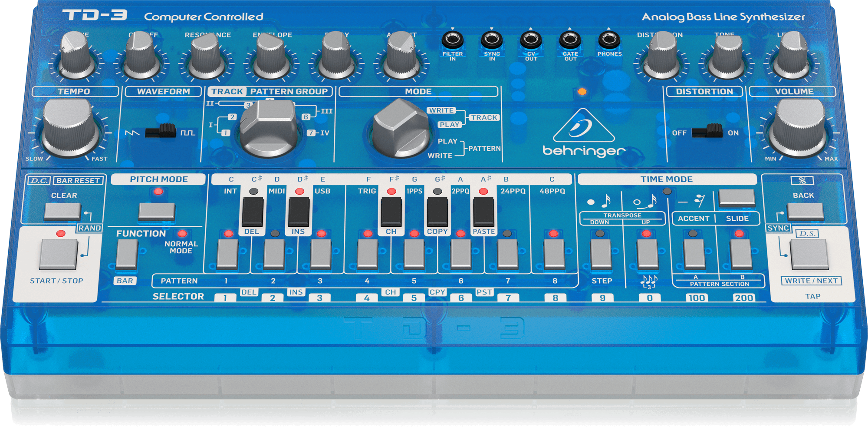The image size is (868, 427).
Task: Click the Function button
Action: [x=127, y=254]
